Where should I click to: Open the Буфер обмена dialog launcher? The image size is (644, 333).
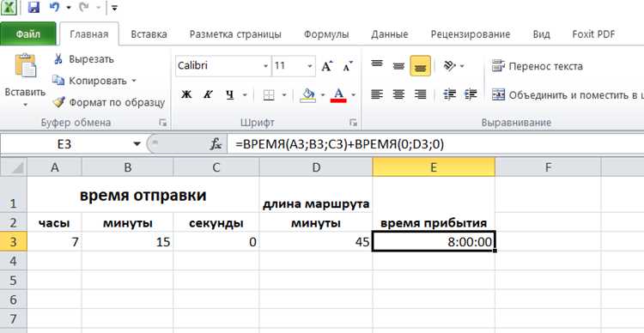163,123
